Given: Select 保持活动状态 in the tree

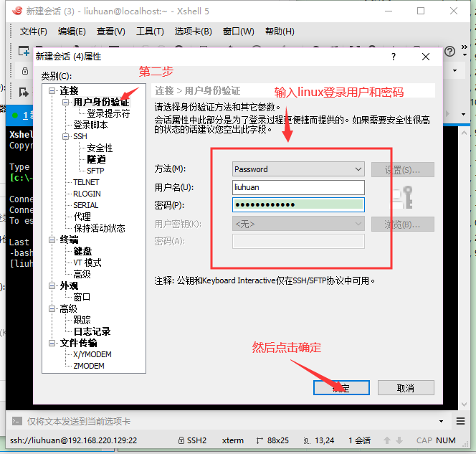Looking at the screenshot, I should pos(99,228).
